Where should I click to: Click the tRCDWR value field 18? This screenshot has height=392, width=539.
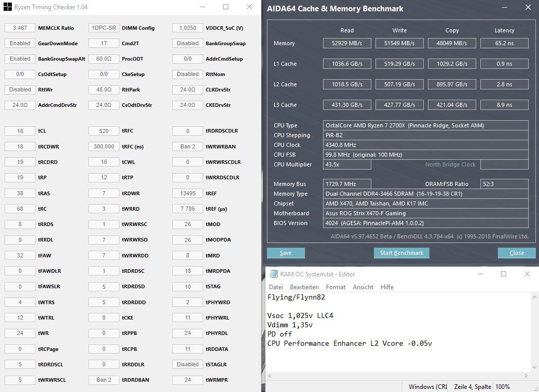click(20, 146)
